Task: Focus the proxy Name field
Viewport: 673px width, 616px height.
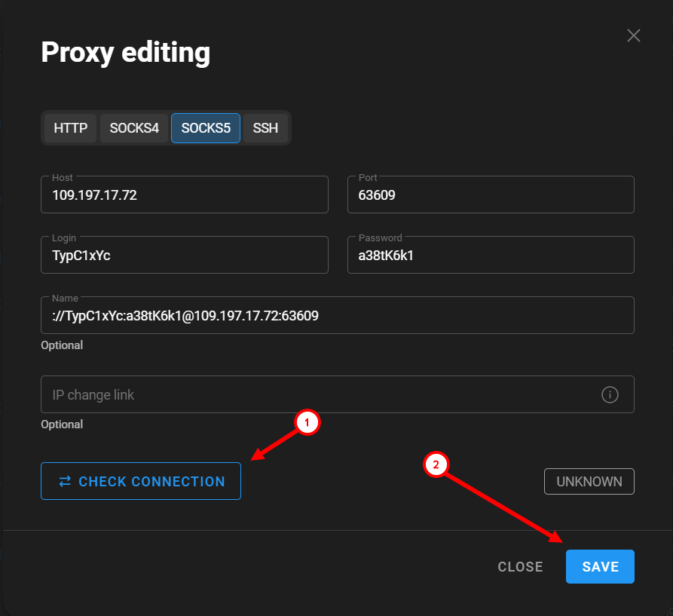Action: (337, 316)
